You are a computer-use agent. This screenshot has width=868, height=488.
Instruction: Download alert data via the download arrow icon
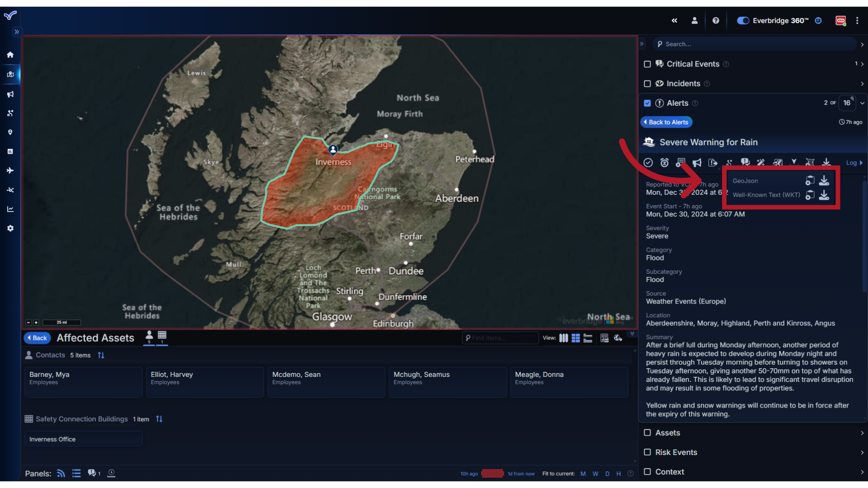pyautogui.click(x=827, y=162)
